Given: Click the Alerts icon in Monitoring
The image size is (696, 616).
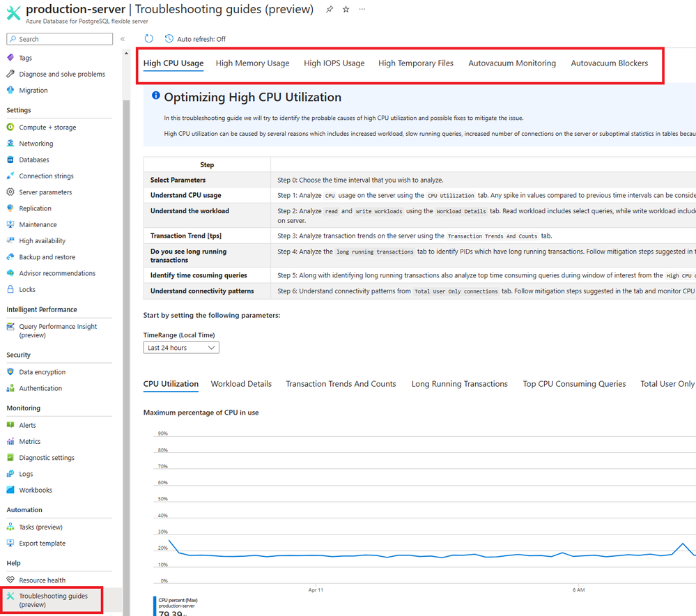Looking at the screenshot, I should point(10,425).
